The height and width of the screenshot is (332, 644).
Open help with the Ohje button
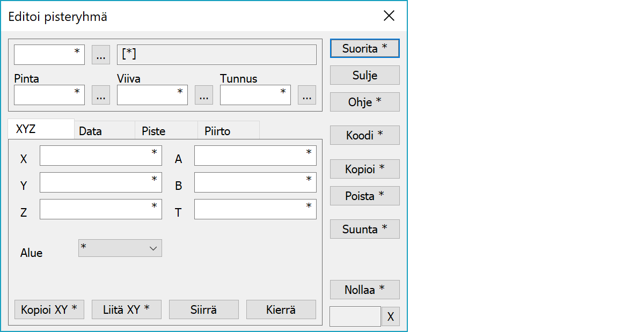pos(364,102)
